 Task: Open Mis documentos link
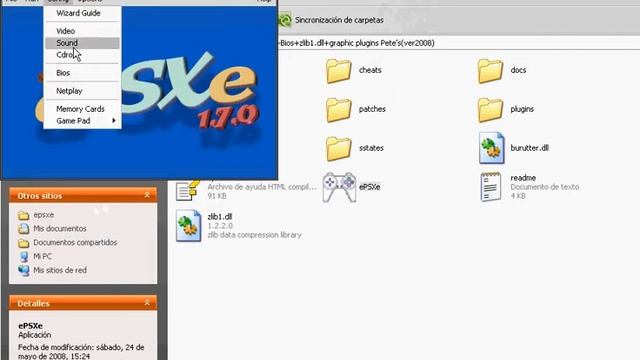click(x=60, y=229)
